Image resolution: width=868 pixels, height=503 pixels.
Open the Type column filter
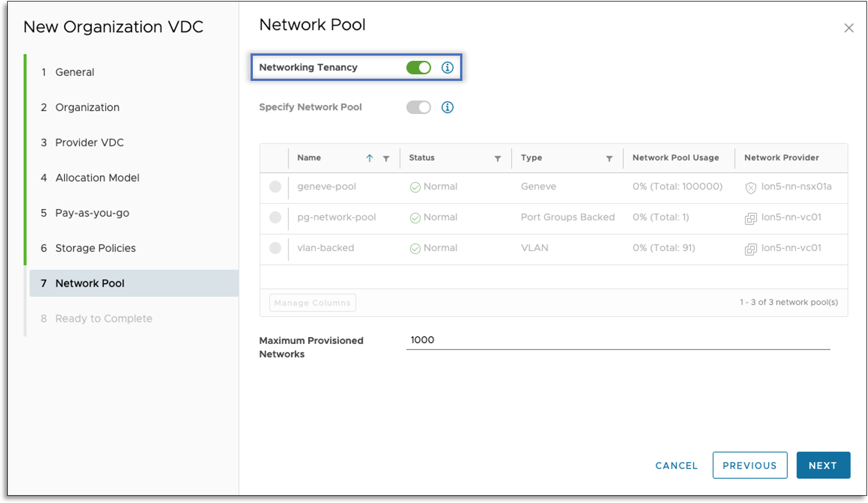pyautogui.click(x=609, y=158)
